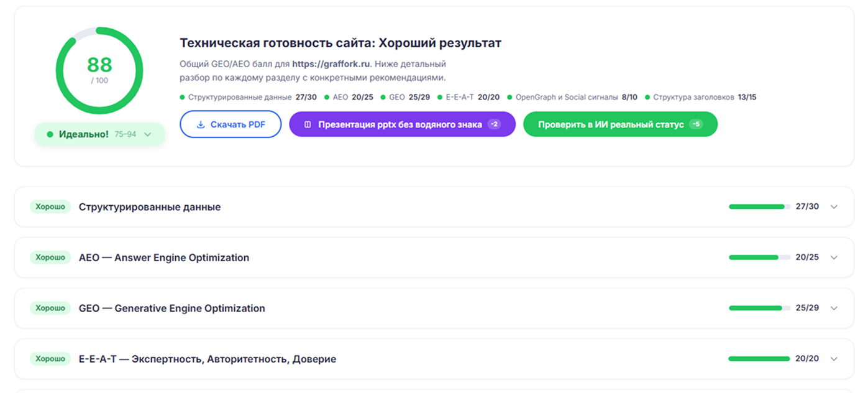Open the https://graffork.ru site link text
The width and height of the screenshot is (868, 393).
click(x=331, y=64)
